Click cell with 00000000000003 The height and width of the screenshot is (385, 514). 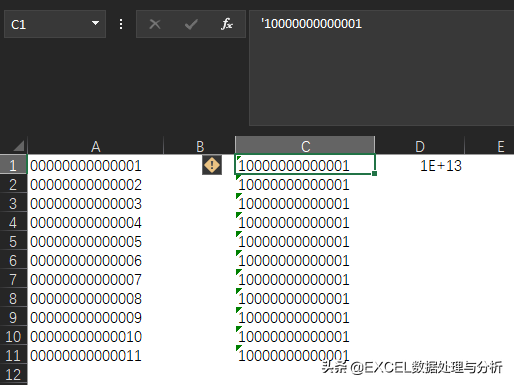(96, 203)
